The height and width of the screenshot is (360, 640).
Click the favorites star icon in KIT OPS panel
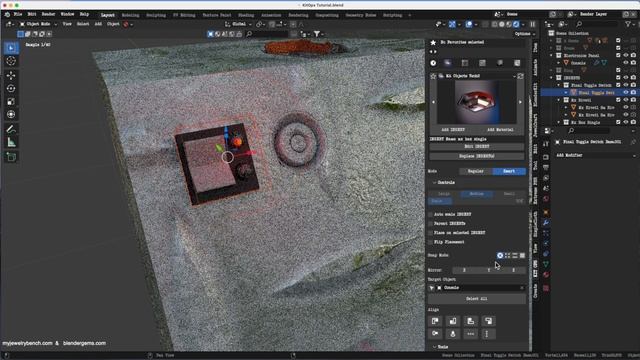(433, 42)
